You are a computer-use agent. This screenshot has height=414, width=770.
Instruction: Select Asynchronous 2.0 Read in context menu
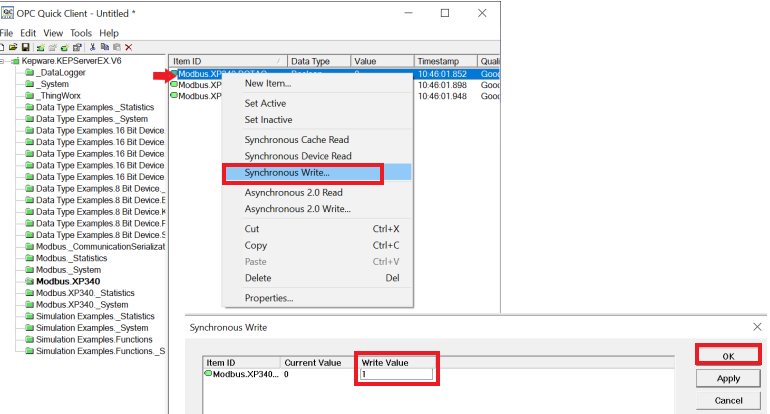tap(294, 193)
